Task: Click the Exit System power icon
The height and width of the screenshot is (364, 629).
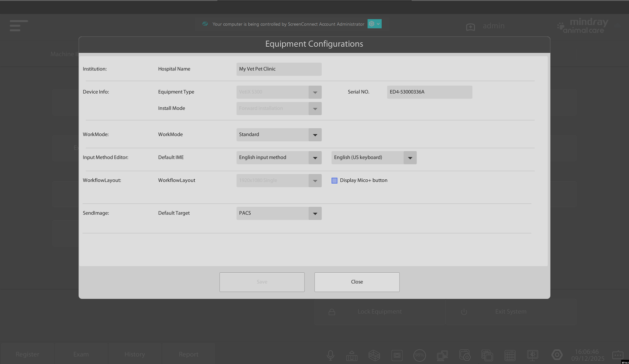Action: click(x=464, y=312)
